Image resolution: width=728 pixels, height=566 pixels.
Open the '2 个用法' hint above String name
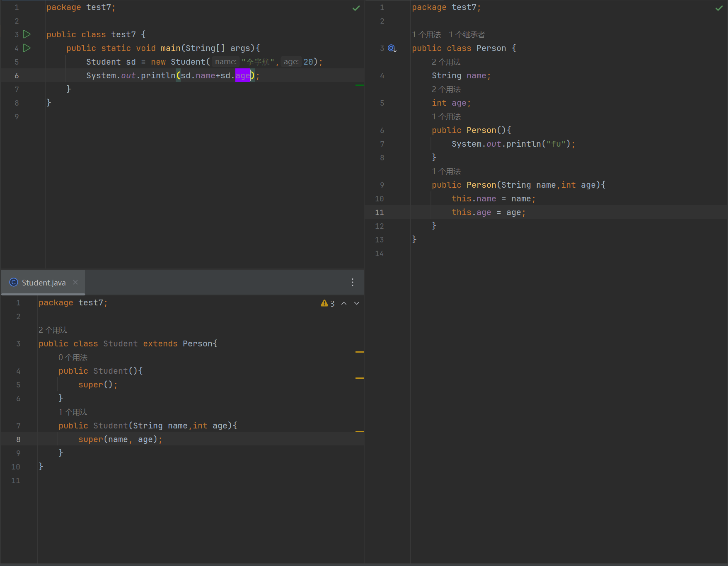[446, 62]
